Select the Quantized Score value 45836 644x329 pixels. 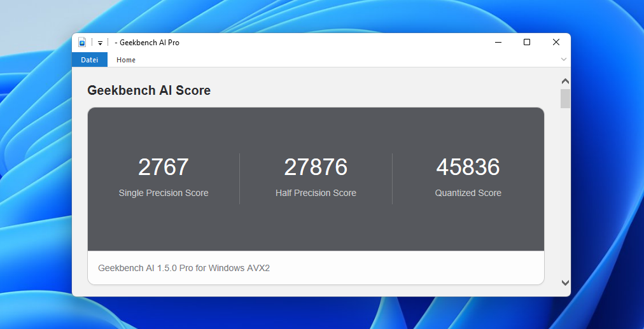468,167
